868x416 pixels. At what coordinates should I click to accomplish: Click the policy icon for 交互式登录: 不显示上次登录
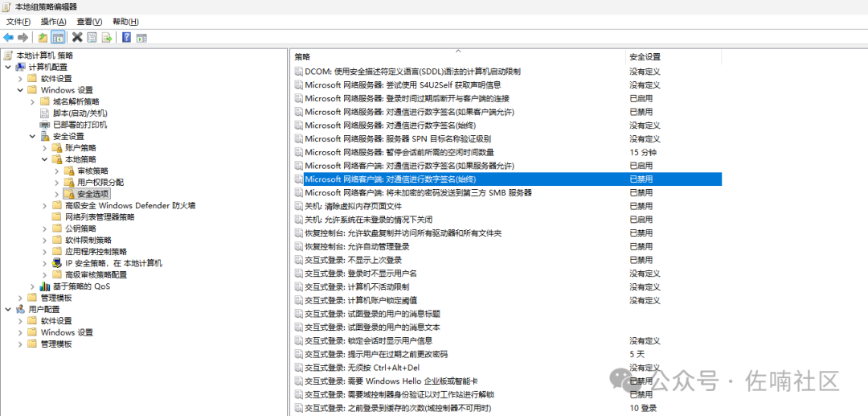298,260
